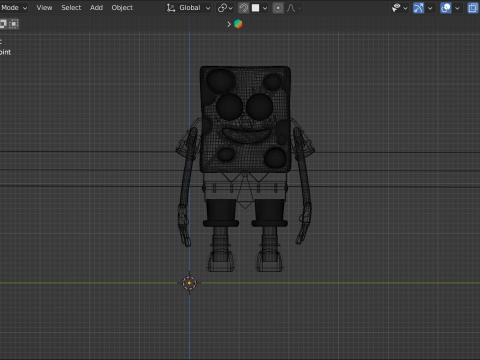Open the snapping options popover
Screen dimensions: 480x360
click(x=260, y=8)
